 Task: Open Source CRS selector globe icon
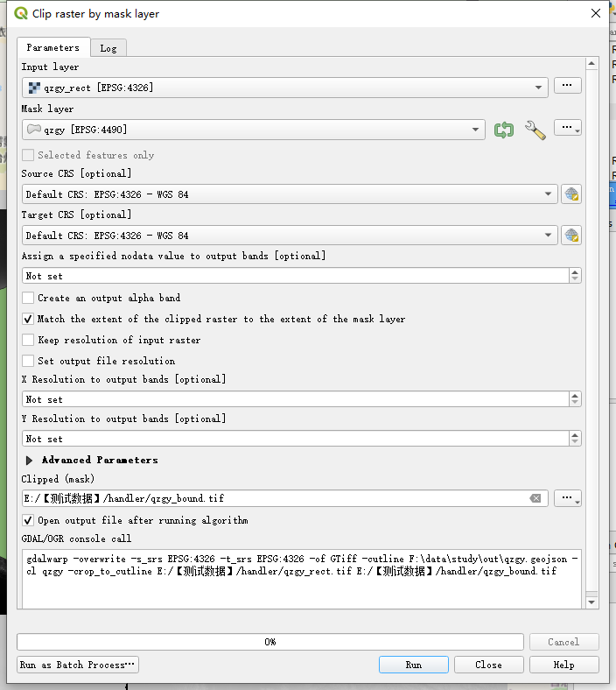(x=571, y=194)
